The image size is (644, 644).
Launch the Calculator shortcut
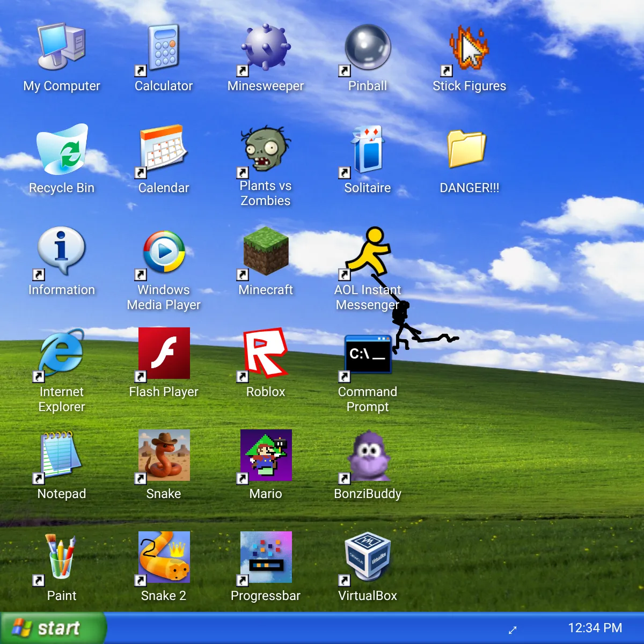pos(164,47)
